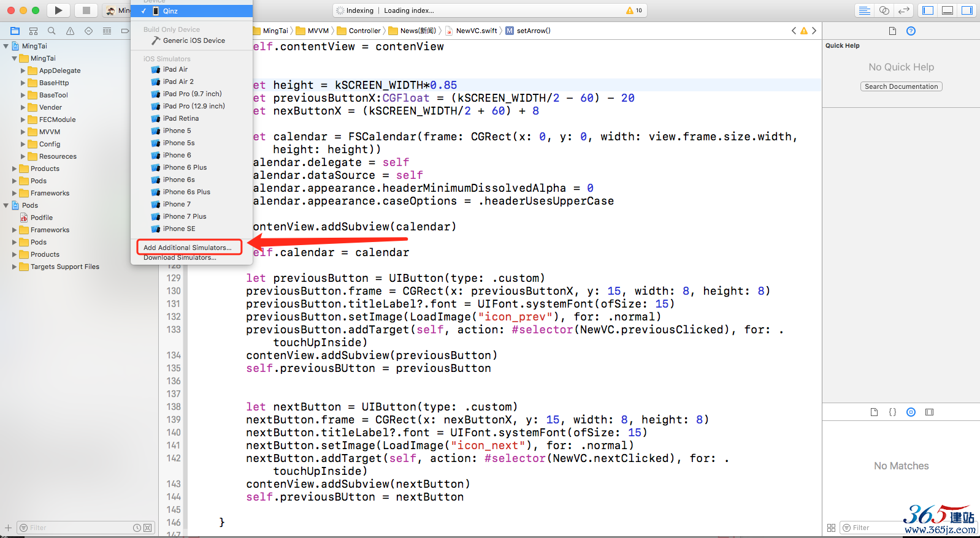Click the Search Documentation button

pos(902,86)
